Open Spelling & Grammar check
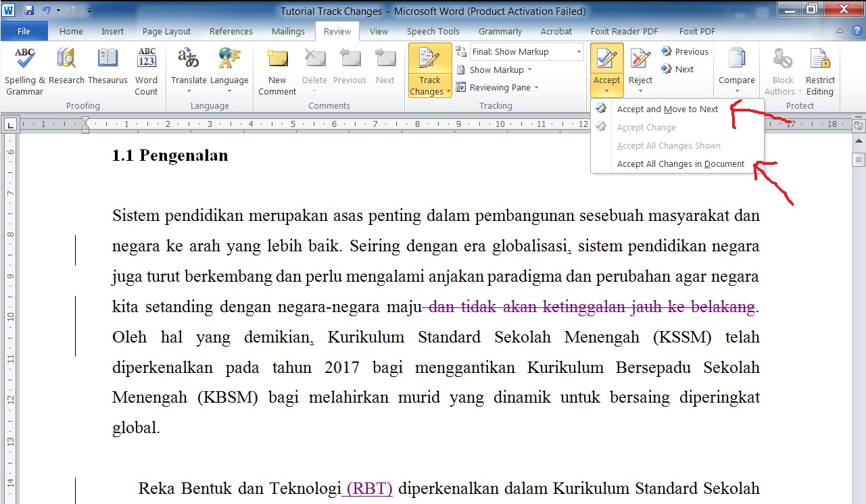This screenshot has width=866, height=504. pyautogui.click(x=24, y=70)
